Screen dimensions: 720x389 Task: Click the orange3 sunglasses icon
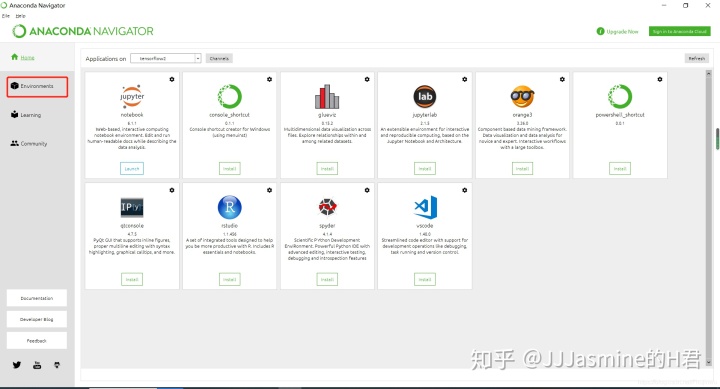(x=523, y=96)
